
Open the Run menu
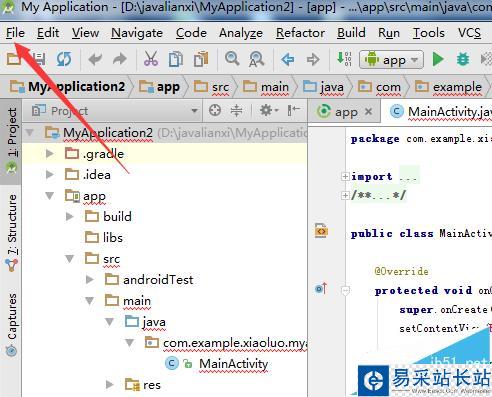(389, 33)
